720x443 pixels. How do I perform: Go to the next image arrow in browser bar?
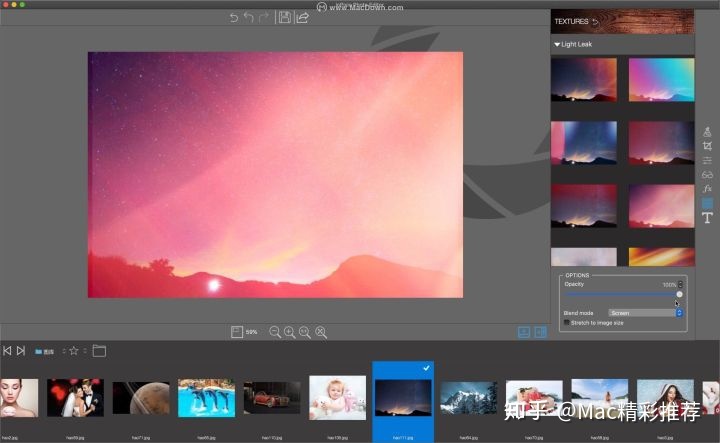(x=21, y=351)
